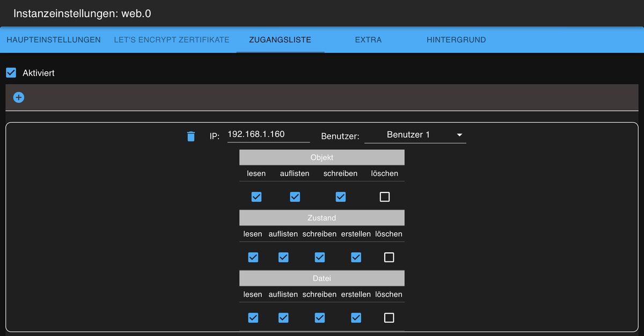644x336 pixels.
Task: Switch to Haupteinstellungen tab
Action: coord(54,40)
